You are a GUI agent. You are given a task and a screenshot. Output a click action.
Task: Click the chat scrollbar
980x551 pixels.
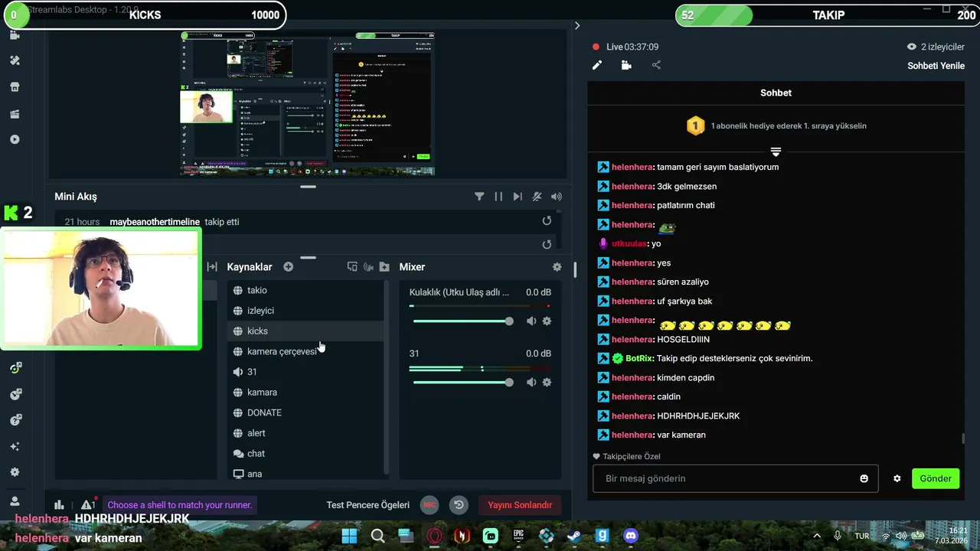(x=963, y=439)
